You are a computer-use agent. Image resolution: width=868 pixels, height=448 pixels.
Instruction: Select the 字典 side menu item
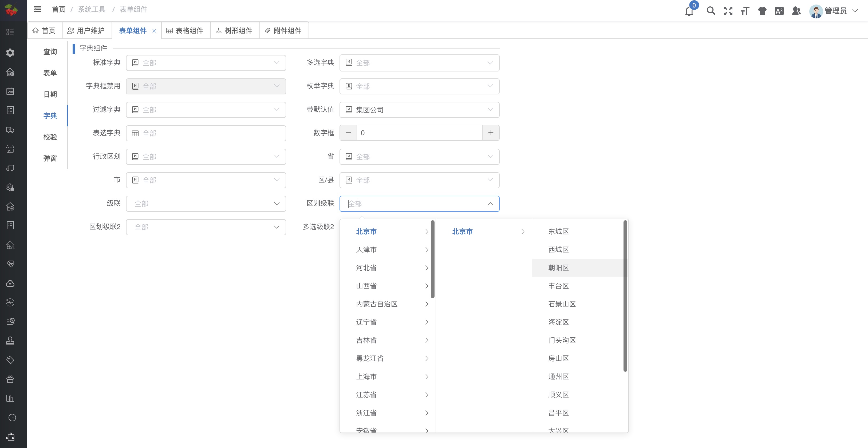click(50, 116)
